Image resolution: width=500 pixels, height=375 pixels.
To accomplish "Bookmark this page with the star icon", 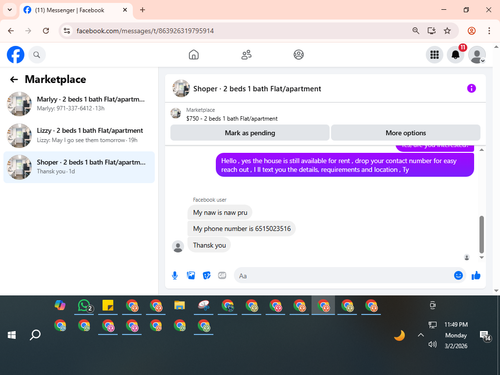I will [447, 31].
